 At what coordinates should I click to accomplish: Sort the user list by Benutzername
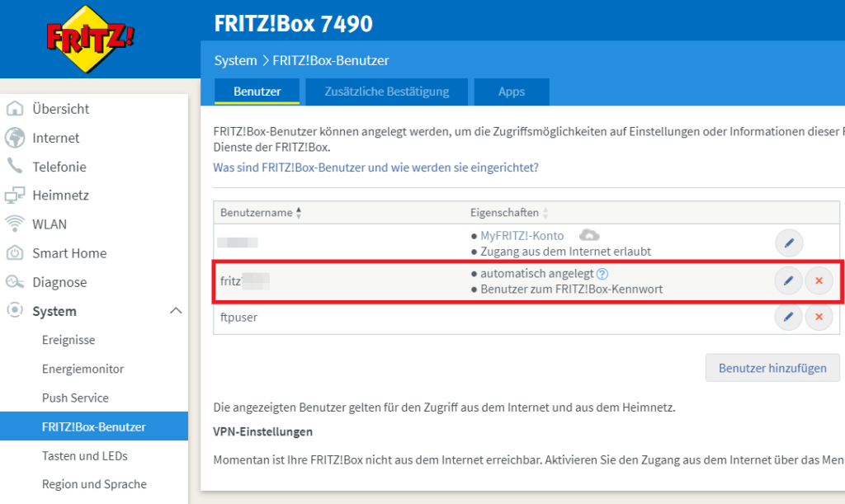click(299, 213)
